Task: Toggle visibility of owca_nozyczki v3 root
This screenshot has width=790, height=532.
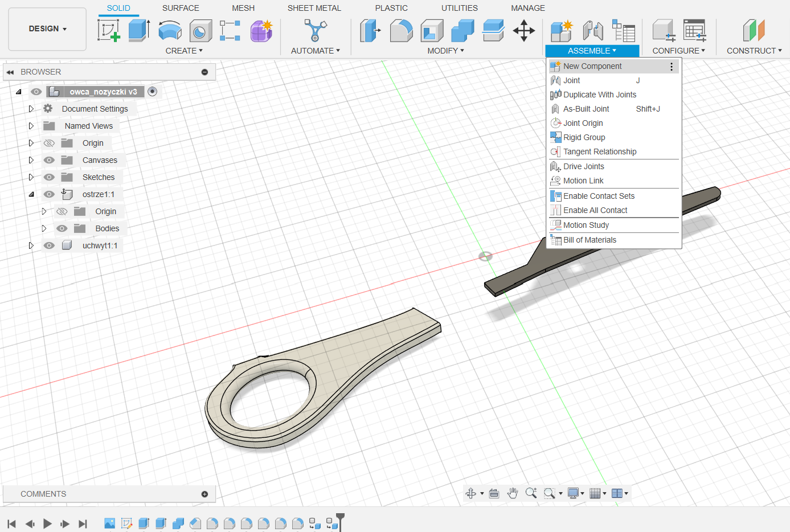Action: tap(36, 92)
